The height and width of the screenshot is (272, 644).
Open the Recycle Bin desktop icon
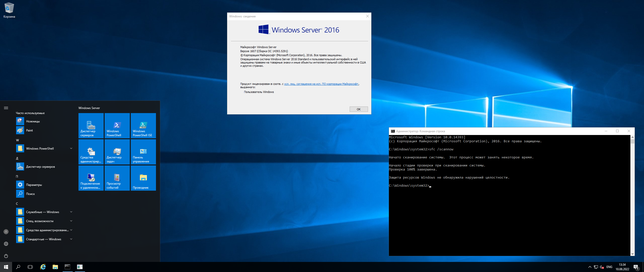[9, 10]
